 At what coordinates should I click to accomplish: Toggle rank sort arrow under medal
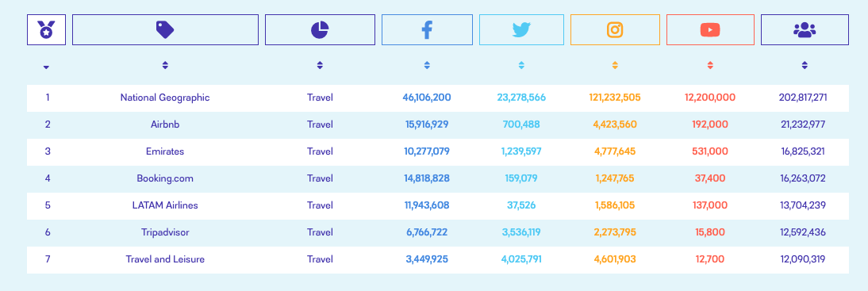(47, 67)
